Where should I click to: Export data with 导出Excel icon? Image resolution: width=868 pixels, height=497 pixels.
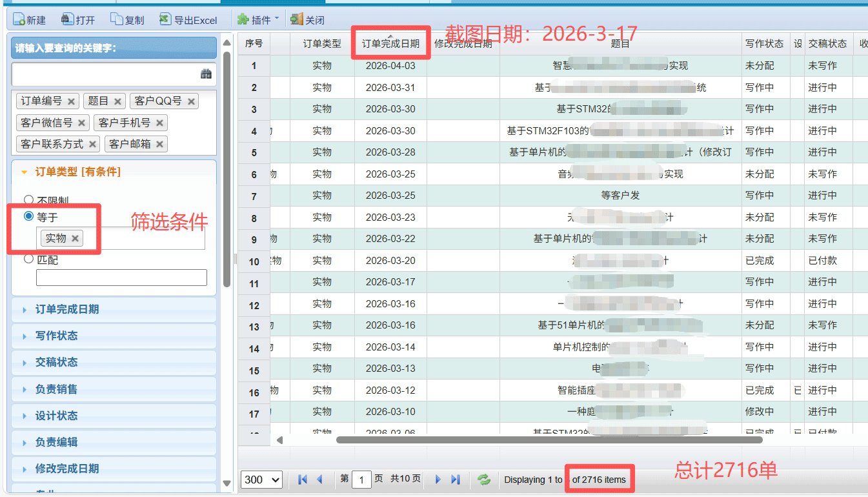pyautogui.click(x=165, y=20)
